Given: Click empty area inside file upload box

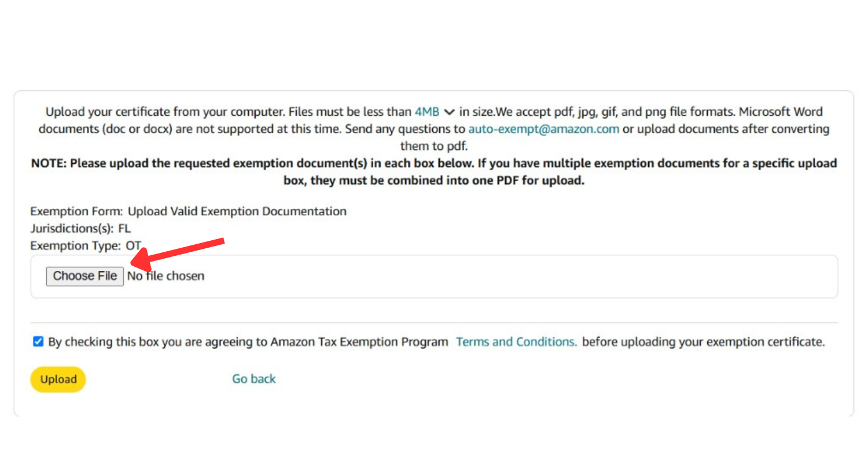Looking at the screenshot, I should pos(492,276).
